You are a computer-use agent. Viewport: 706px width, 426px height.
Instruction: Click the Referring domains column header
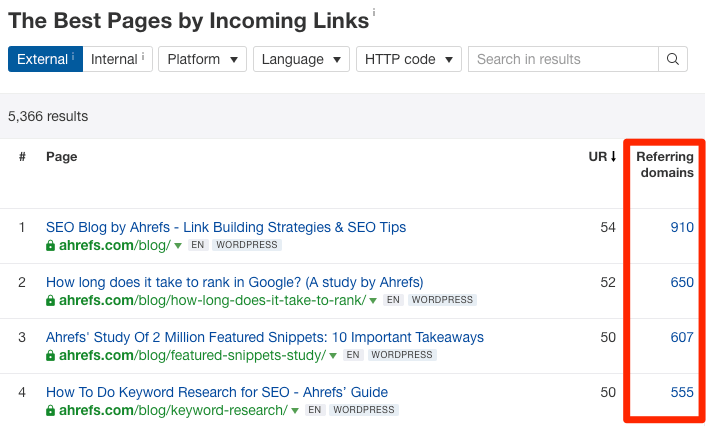(665, 164)
